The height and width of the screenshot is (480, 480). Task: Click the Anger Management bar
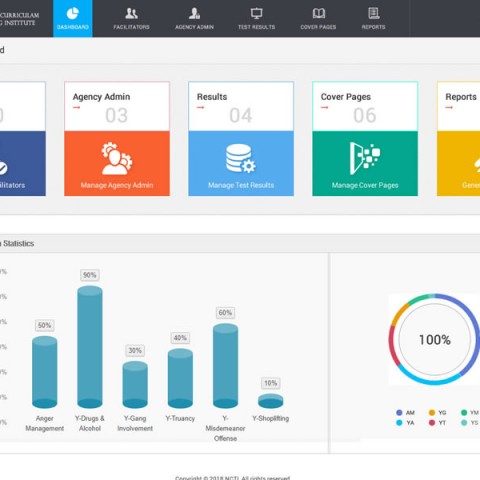45,372
